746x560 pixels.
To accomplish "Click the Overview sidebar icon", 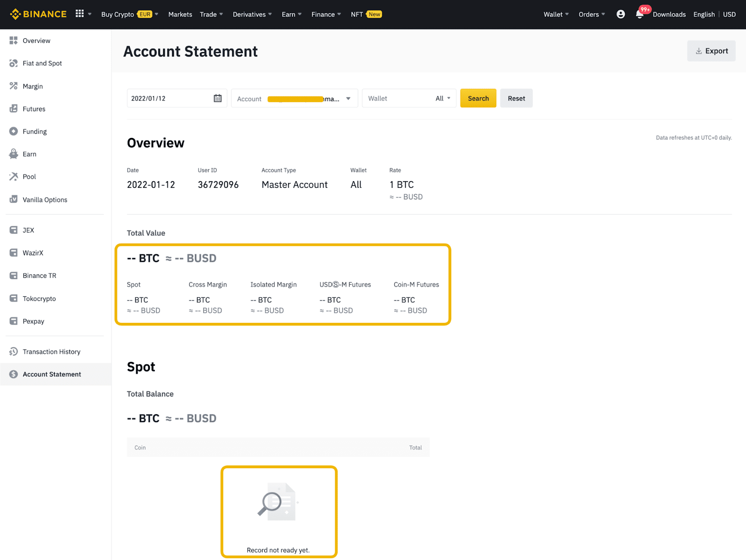I will point(14,41).
